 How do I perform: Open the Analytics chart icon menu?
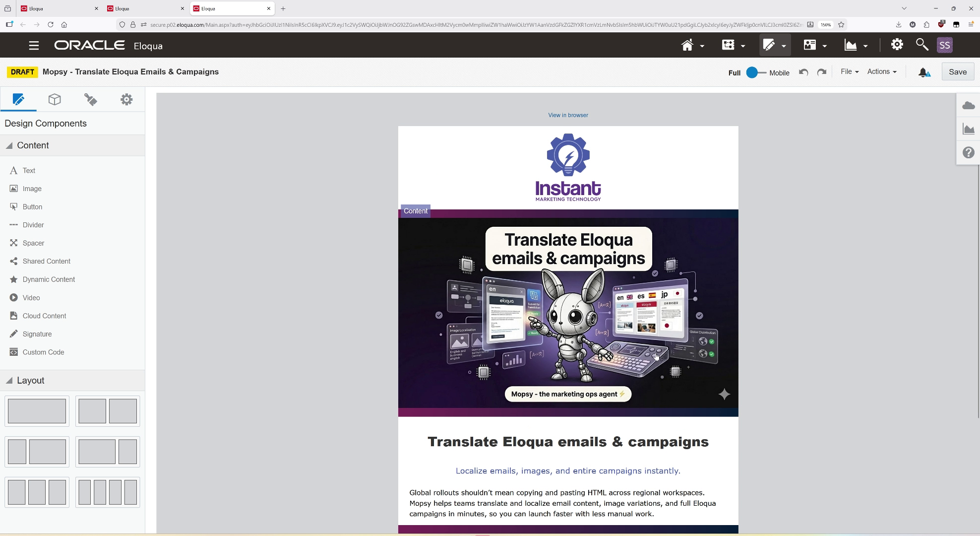click(x=856, y=45)
